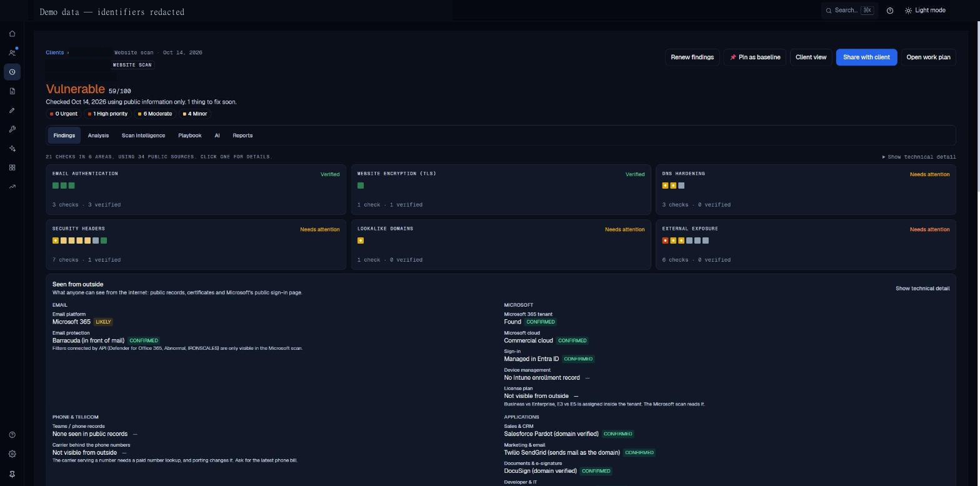Open the trending chart icon in sidebar
The width and height of the screenshot is (980, 486).
(x=12, y=187)
